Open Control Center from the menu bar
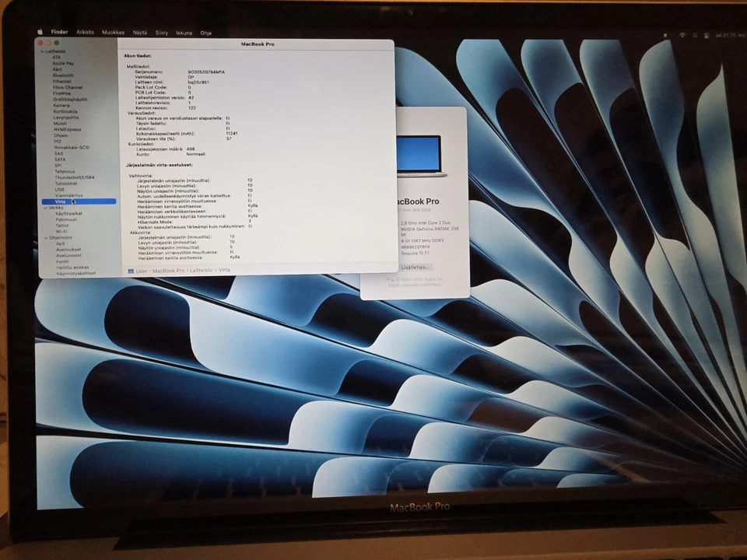 click(x=706, y=35)
